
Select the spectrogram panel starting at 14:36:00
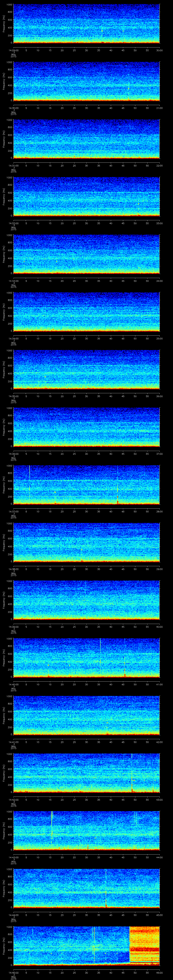point(86,427)
